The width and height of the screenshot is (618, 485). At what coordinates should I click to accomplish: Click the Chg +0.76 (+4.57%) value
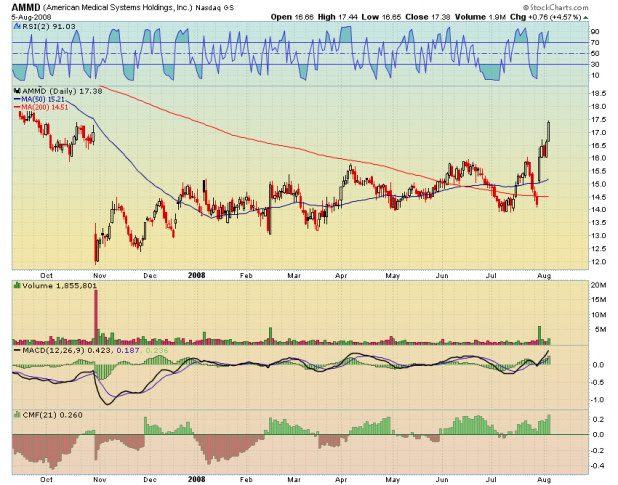coord(545,17)
